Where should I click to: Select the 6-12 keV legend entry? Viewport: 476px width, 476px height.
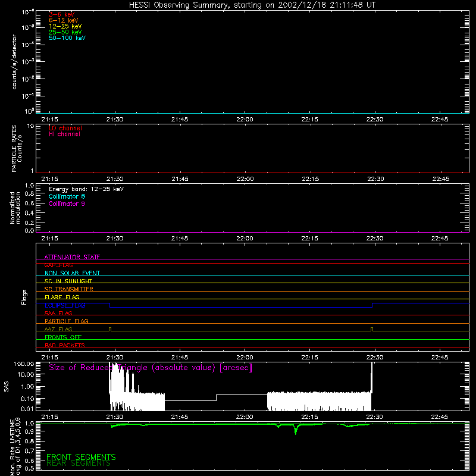pyautogui.click(x=64, y=20)
